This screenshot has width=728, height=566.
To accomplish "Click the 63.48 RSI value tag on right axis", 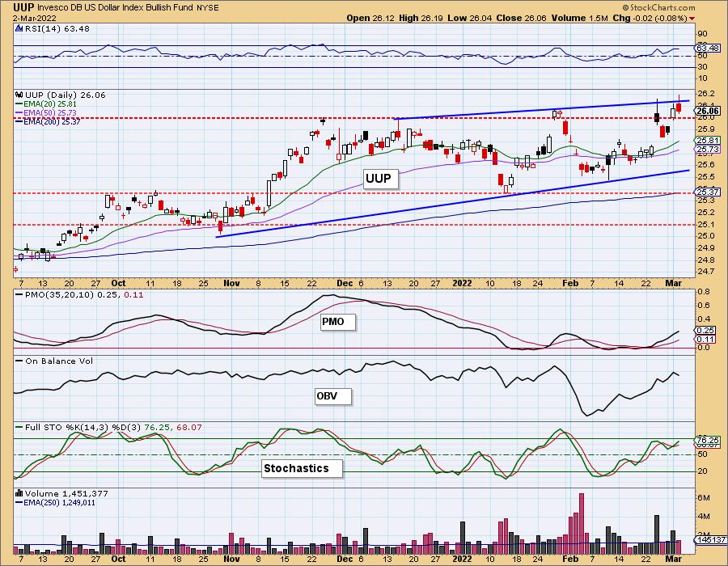I will pos(708,48).
